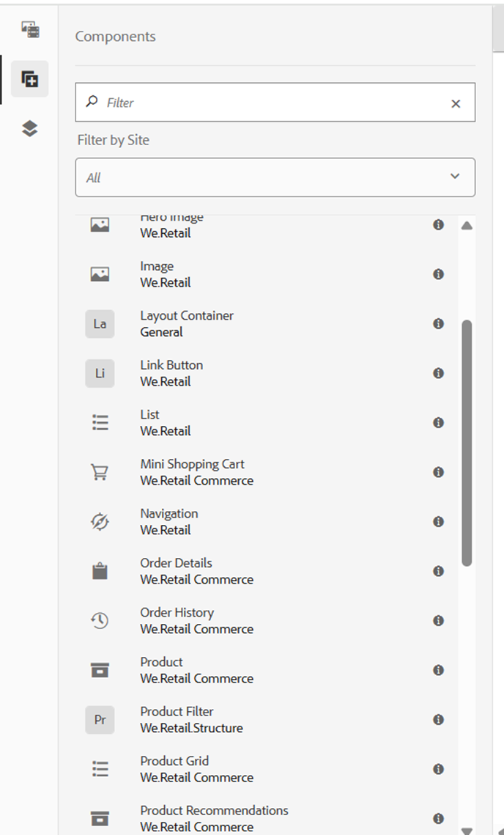Show info for the Hero Image component

(438, 224)
